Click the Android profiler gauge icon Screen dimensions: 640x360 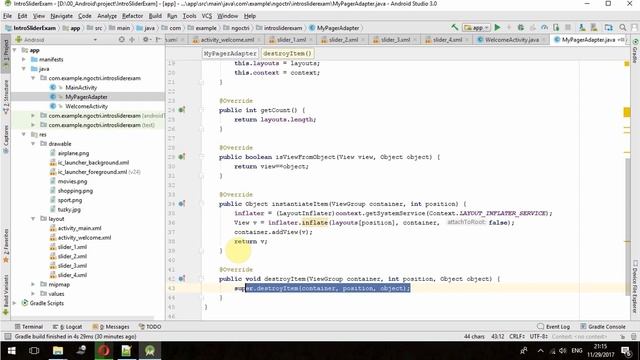(544, 27)
